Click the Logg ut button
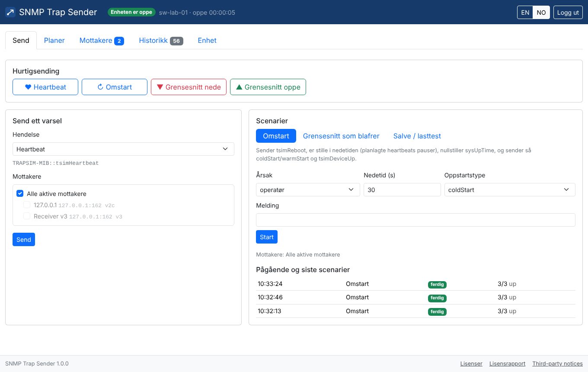588x372 pixels. point(568,13)
